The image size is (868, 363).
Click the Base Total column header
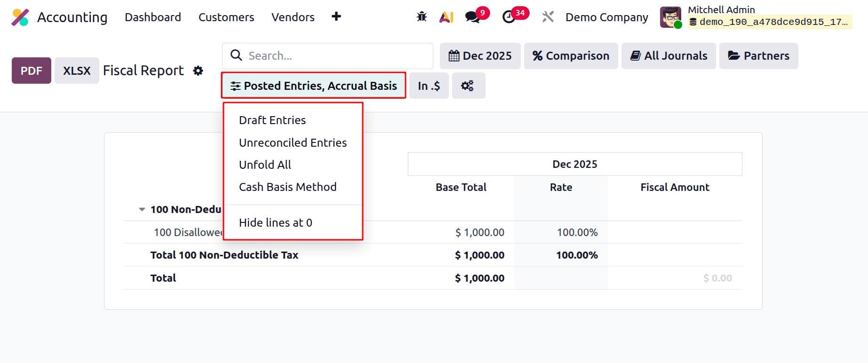(x=461, y=187)
